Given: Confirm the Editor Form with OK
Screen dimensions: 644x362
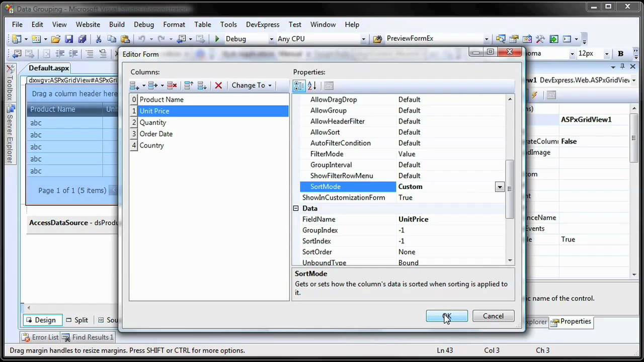Looking at the screenshot, I should point(447,316).
